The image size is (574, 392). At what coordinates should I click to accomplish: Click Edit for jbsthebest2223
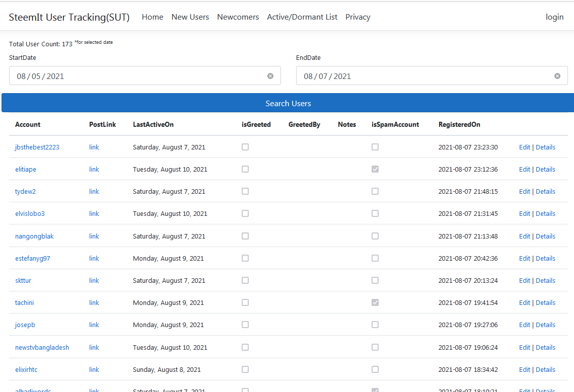coord(525,147)
